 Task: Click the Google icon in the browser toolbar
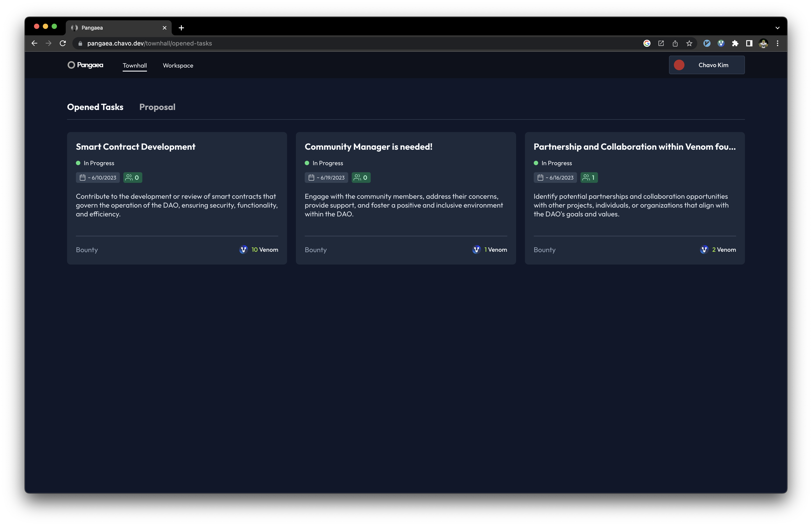(647, 43)
